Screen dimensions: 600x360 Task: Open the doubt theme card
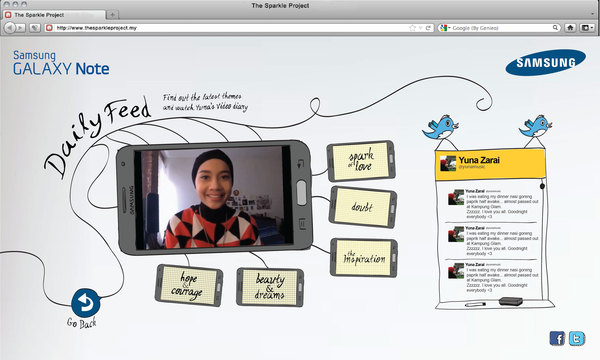[x=362, y=207]
